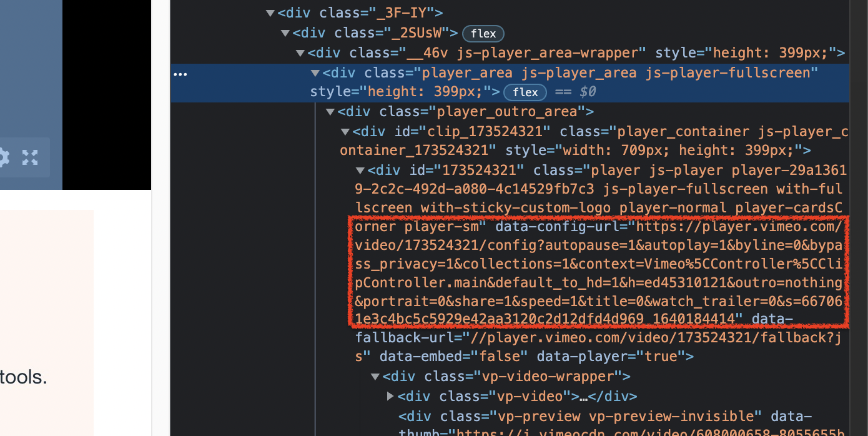Toggle the flex badge on the player_area div
Screen dimensions: 868x436
(525, 92)
